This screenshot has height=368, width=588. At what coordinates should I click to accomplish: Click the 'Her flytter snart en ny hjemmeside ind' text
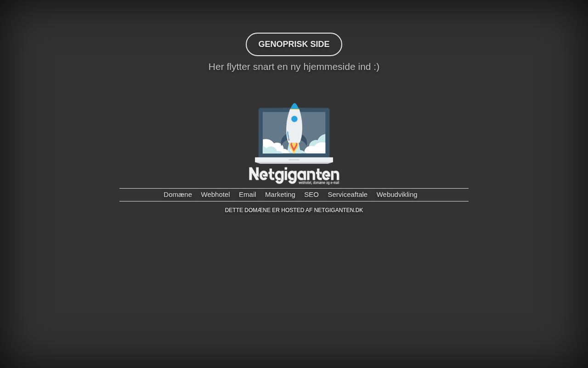(294, 67)
